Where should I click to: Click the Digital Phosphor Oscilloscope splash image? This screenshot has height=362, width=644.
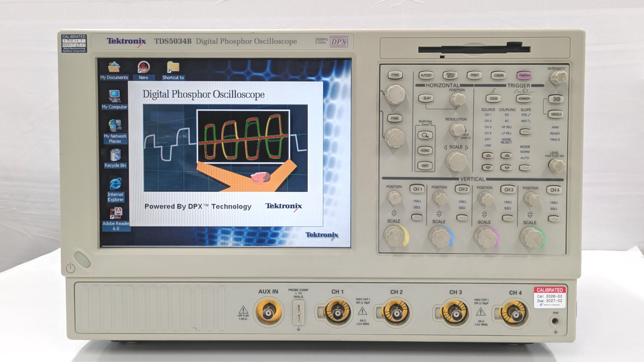pyautogui.click(x=225, y=148)
